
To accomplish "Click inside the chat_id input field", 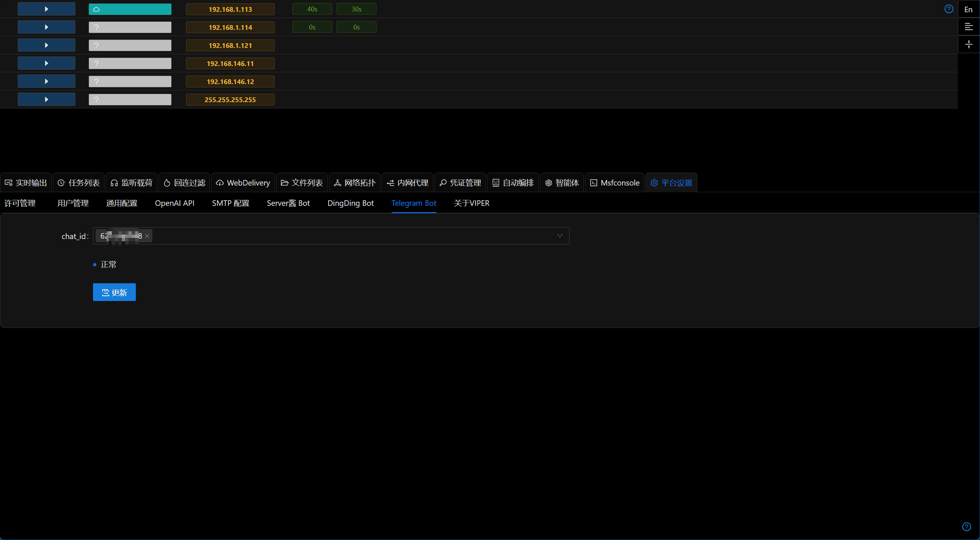I will [331, 236].
